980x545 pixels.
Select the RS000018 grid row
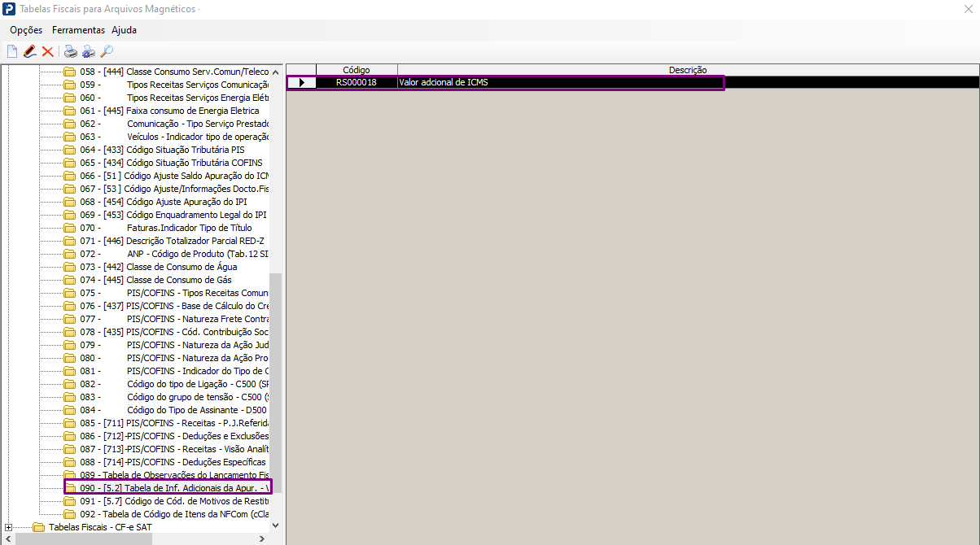click(505, 82)
